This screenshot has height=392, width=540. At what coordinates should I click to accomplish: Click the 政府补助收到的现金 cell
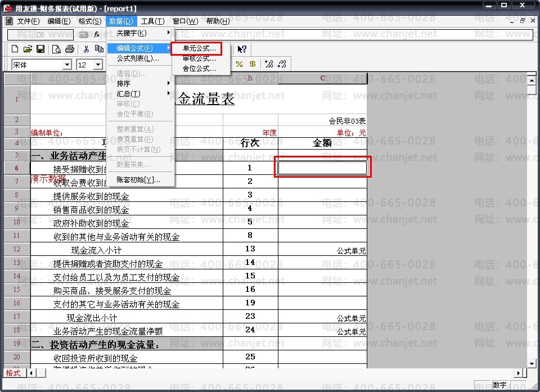(127, 222)
